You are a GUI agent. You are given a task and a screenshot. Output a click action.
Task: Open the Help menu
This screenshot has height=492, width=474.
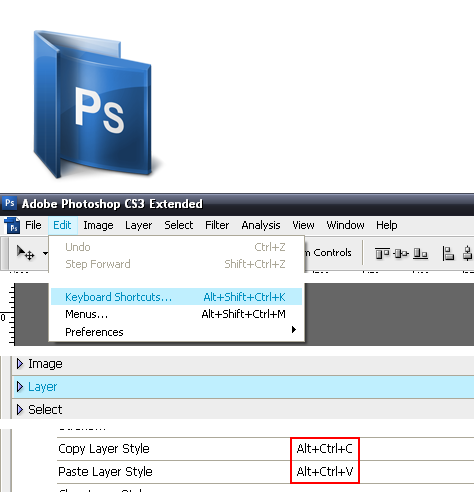(x=386, y=225)
